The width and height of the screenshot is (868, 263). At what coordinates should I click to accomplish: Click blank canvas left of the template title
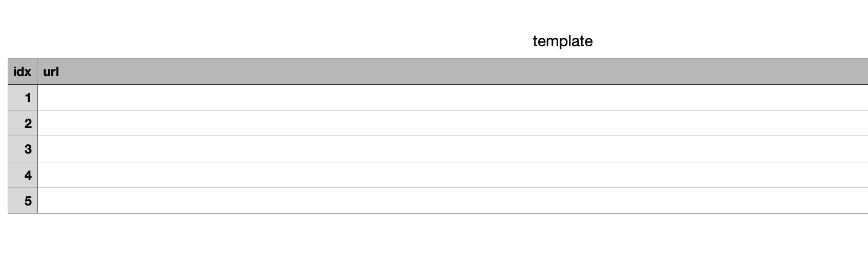(257, 31)
